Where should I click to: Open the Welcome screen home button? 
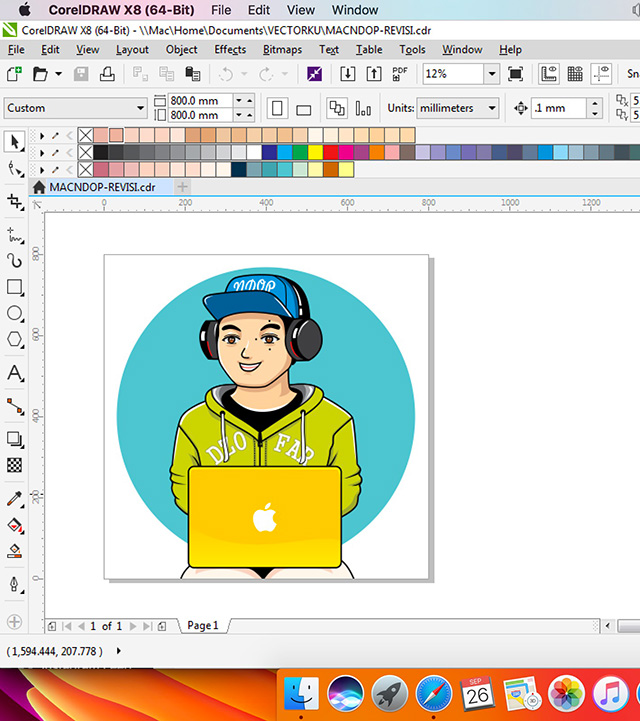tap(39, 187)
